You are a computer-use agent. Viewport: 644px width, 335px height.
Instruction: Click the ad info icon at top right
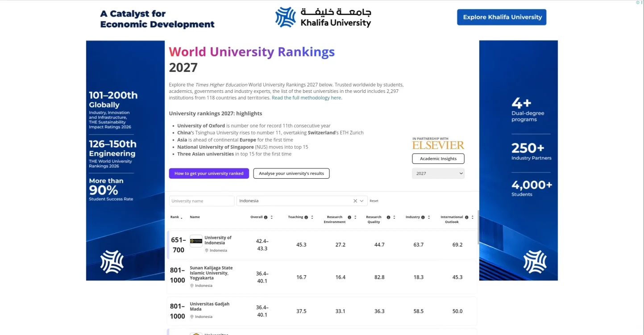[x=638, y=2]
